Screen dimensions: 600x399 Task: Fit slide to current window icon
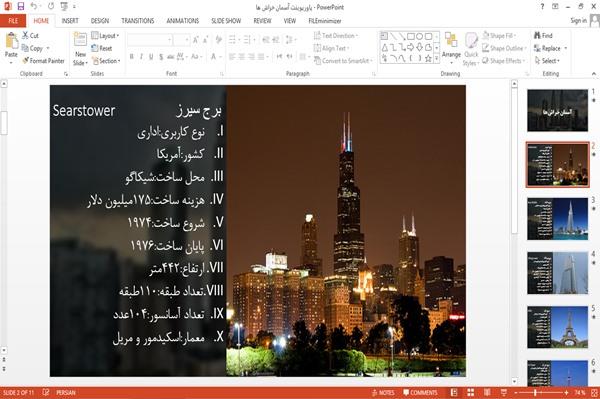click(x=594, y=392)
